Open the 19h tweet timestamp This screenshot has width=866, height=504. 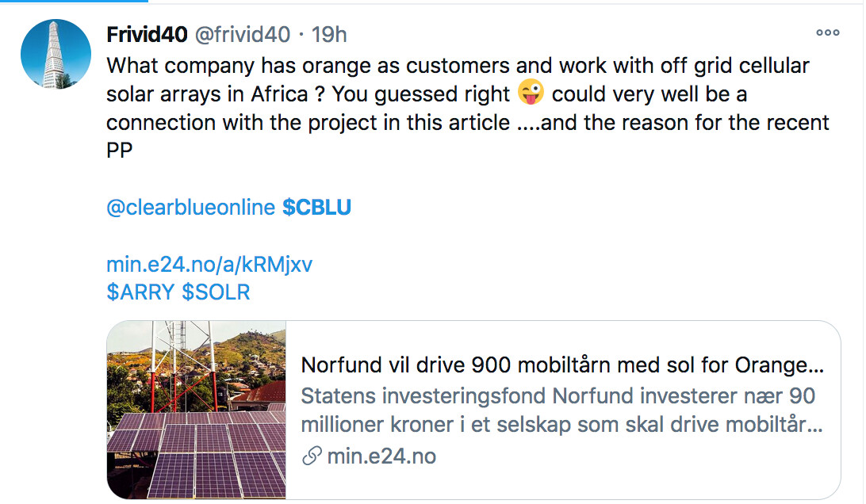[x=329, y=35]
